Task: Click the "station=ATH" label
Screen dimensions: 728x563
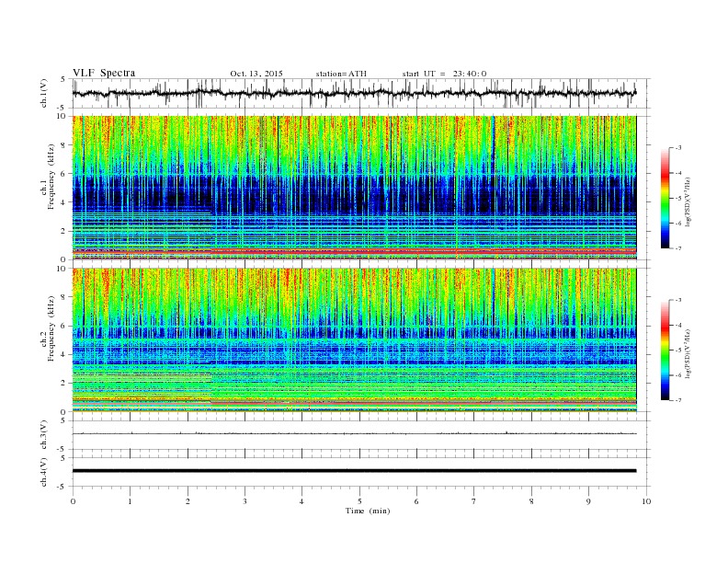Action: click(x=341, y=74)
